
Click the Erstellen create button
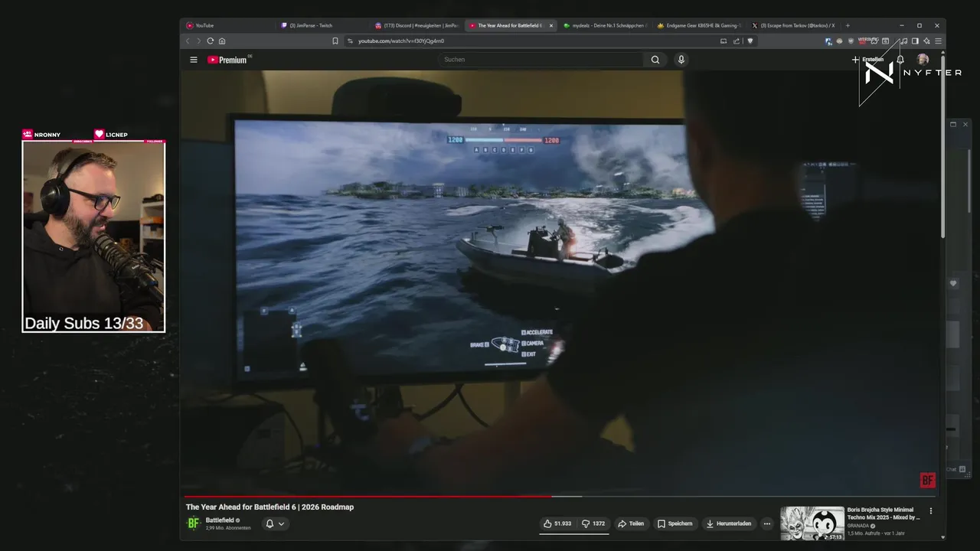tap(868, 60)
